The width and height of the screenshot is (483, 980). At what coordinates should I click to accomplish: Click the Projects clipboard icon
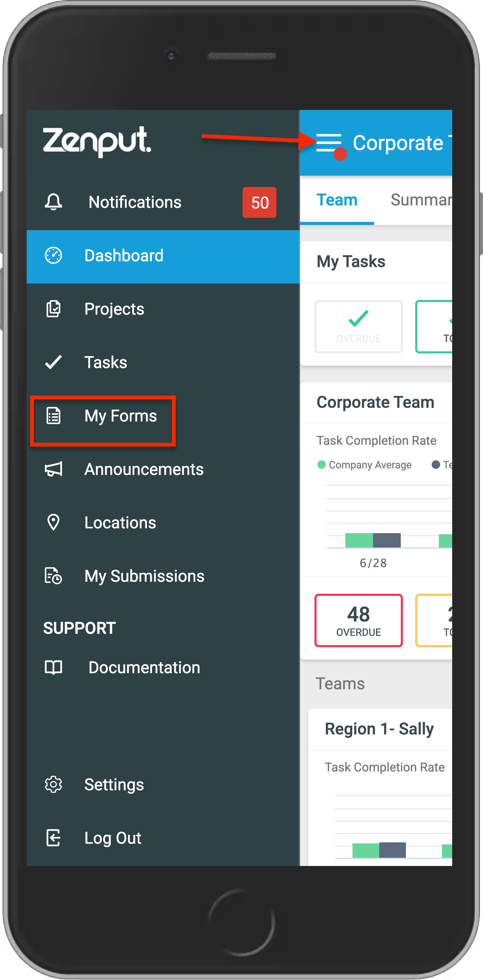(x=53, y=309)
